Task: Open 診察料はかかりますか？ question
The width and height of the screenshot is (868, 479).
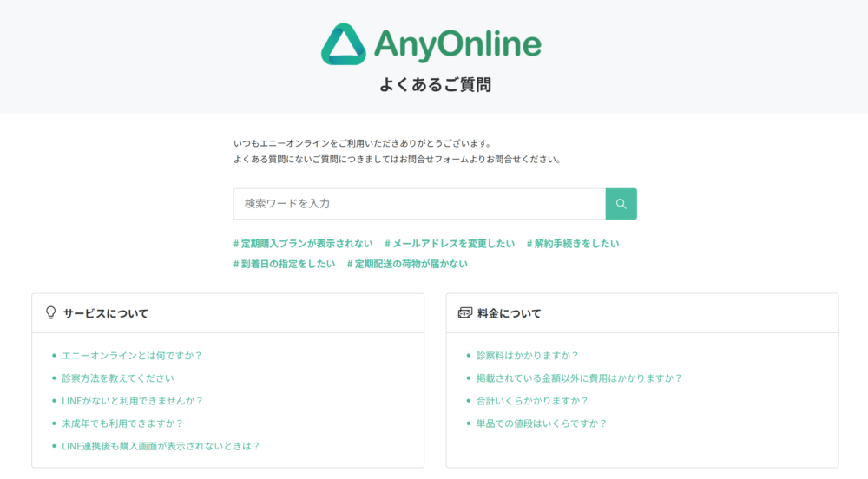Action: pos(528,356)
